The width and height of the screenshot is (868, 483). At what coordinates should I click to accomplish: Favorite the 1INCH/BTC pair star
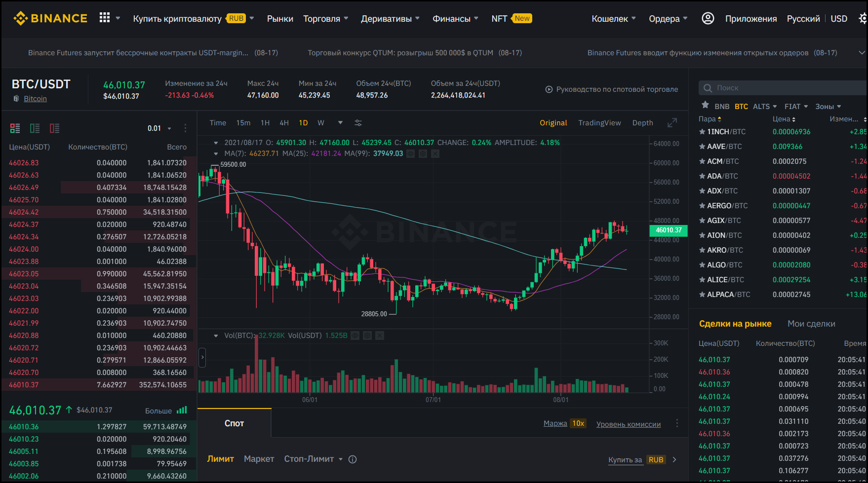click(702, 132)
